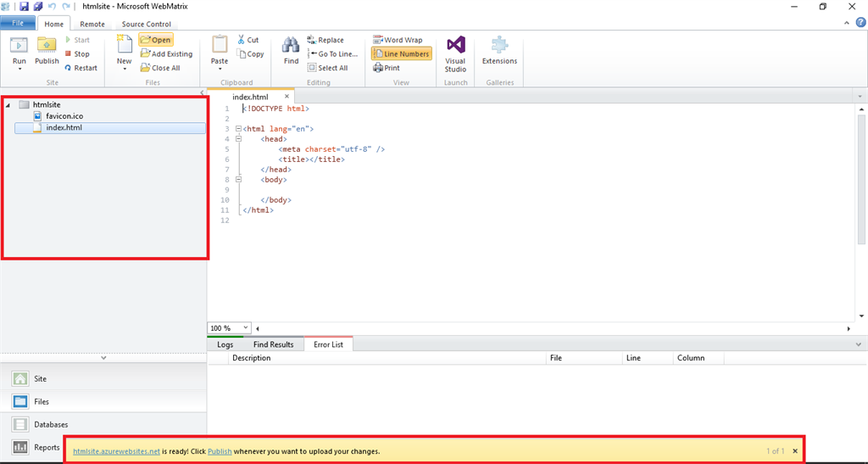Open the Files workspace
The width and height of the screenshot is (868, 464).
pyautogui.click(x=103, y=401)
